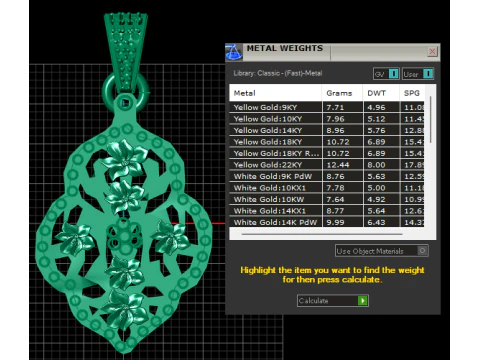The width and height of the screenshot is (480, 360).
Task: Toggle the Use Object Materials option
Action: tap(382, 251)
